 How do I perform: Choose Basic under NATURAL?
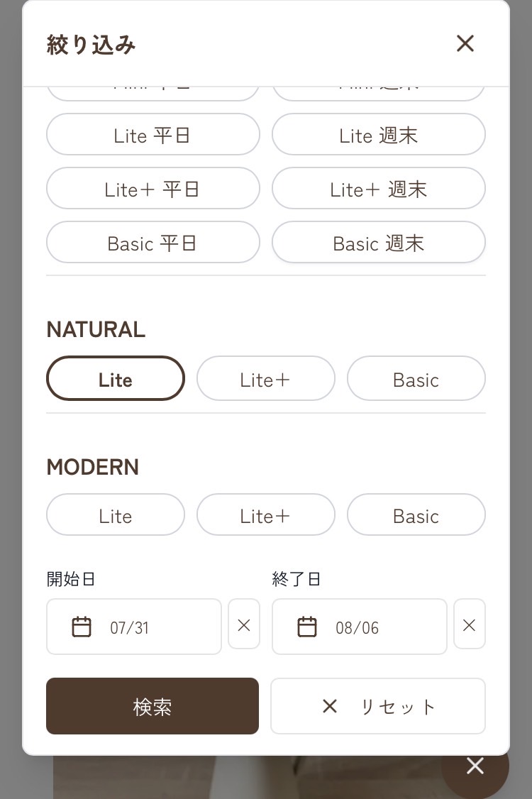[x=416, y=379]
